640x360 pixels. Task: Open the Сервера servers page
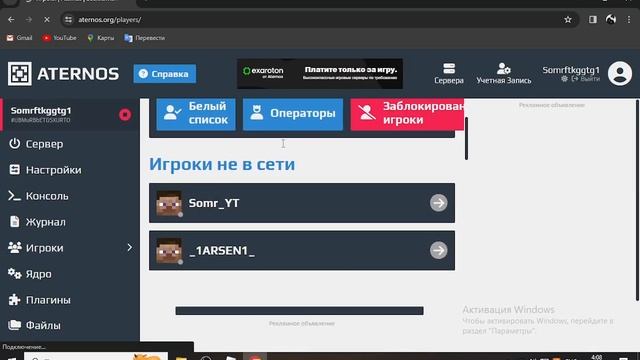point(449,73)
